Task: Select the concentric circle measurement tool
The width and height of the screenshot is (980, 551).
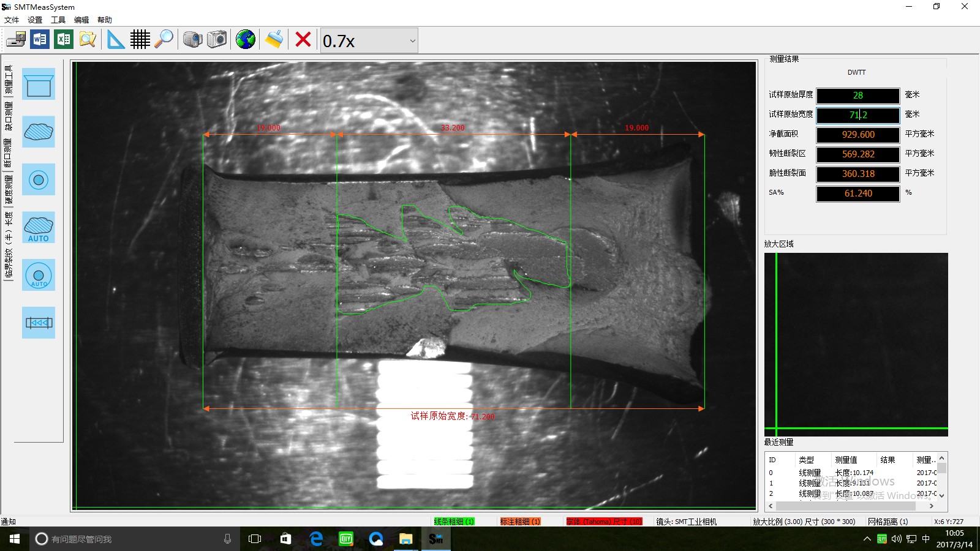Action: pyautogui.click(x=39, y=179)
